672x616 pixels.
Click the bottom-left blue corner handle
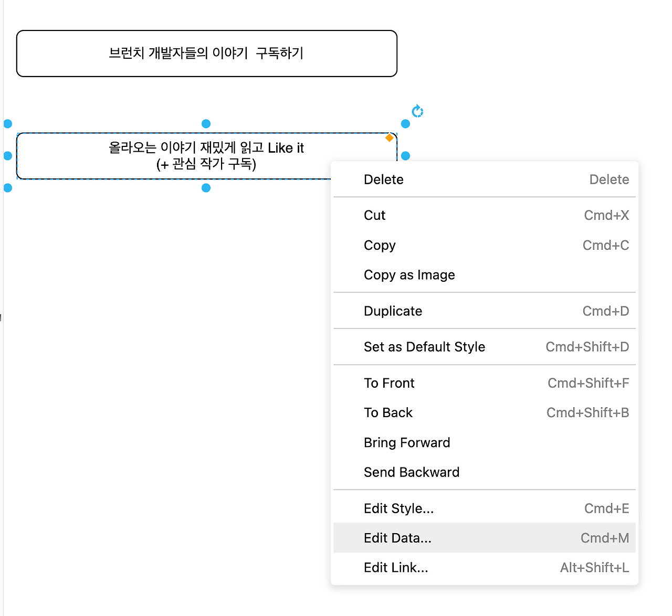click(x=8, y=187)
